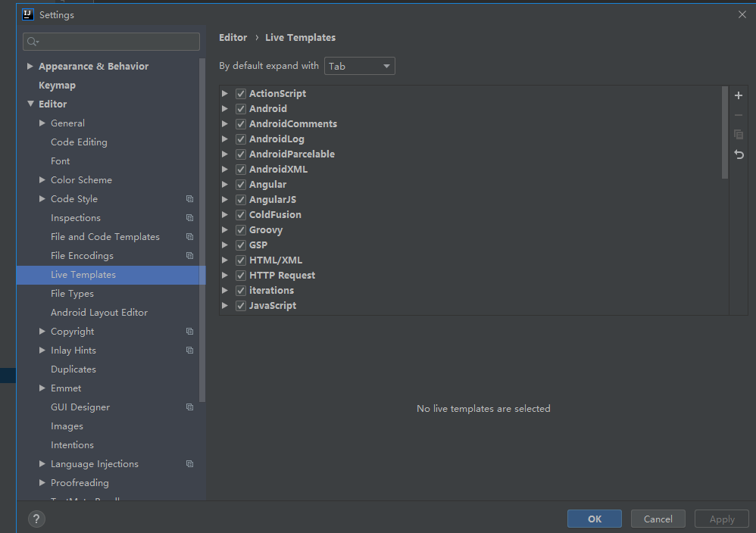Viewport: 756px width, 533px height.
Task: Toggle the Android template group checkbox
Action: coord(241,109)
